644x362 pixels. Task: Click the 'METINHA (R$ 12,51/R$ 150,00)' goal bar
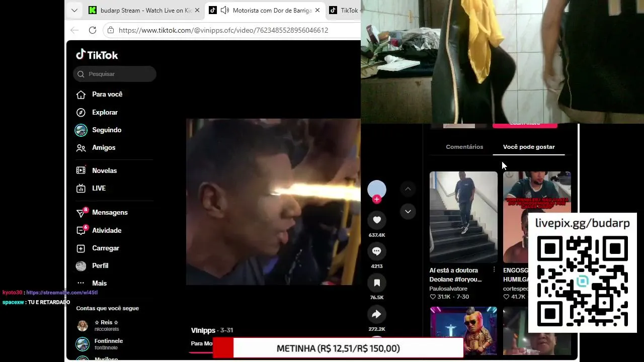point(338,348)
